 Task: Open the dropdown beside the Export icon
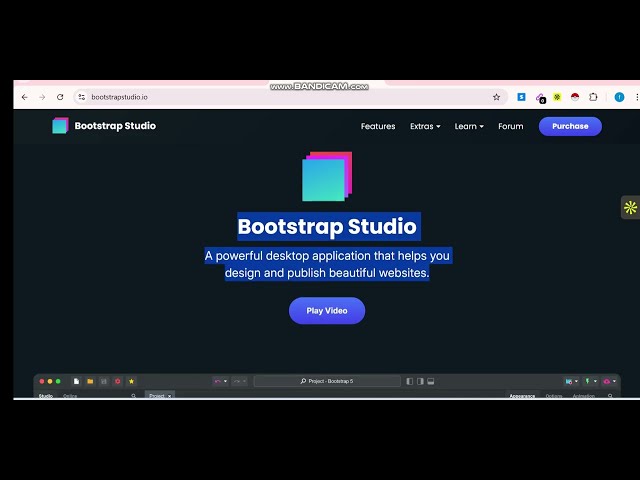[x=595, y=381]
